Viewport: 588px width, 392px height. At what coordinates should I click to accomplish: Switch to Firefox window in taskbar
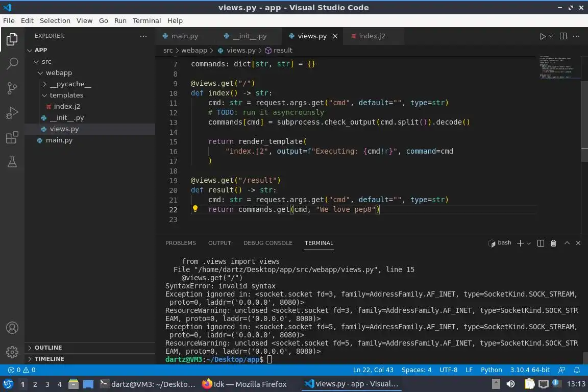[244, 384]
